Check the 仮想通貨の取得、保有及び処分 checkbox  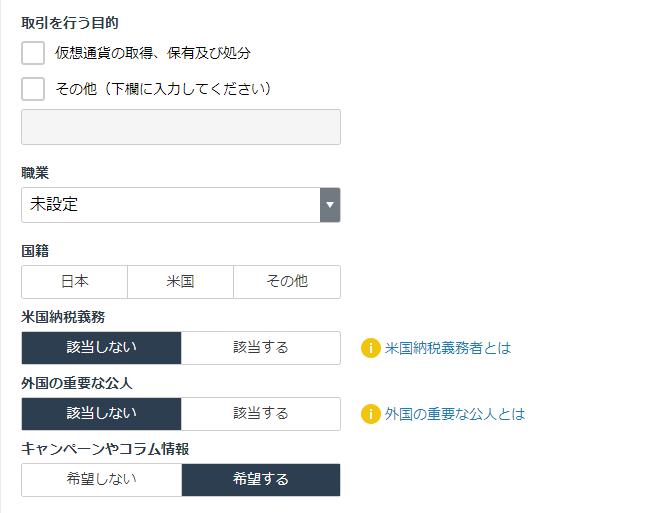[x=33, y=53]
